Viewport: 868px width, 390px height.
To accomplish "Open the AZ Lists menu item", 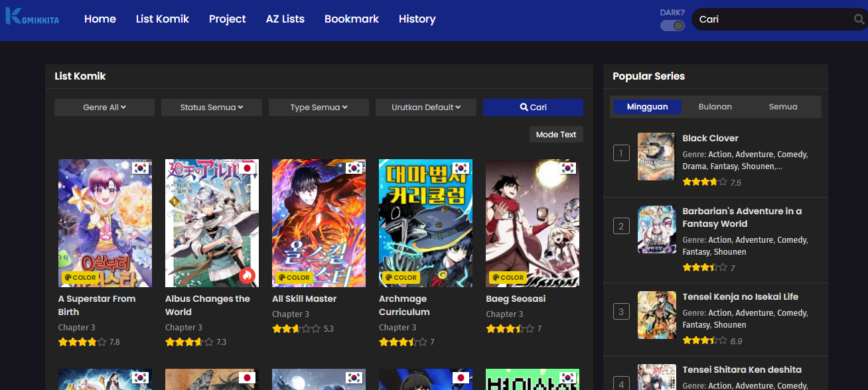I will click(x=285, y=19).
